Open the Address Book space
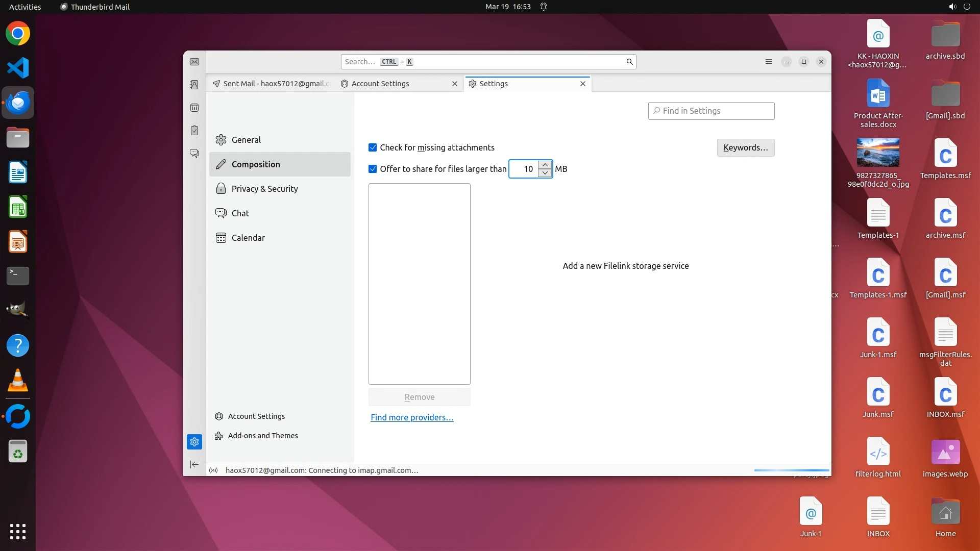980x551 pixels. tap(194, 85)
